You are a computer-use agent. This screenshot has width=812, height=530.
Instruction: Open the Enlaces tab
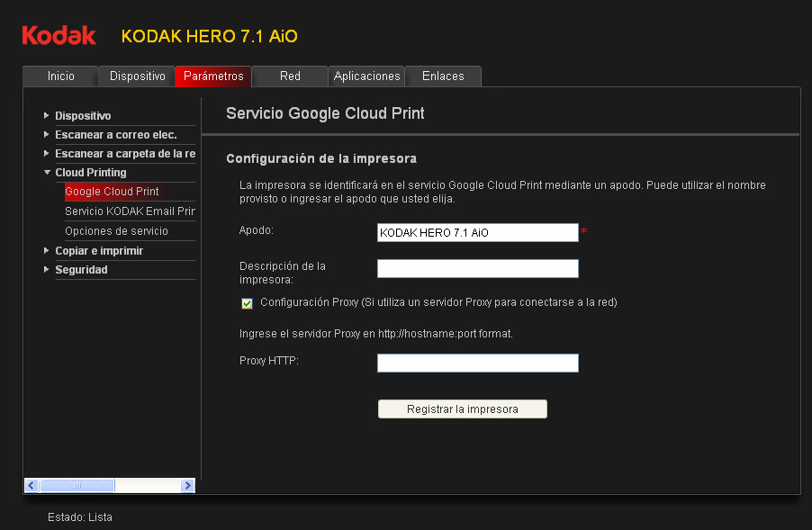[443, 76]
